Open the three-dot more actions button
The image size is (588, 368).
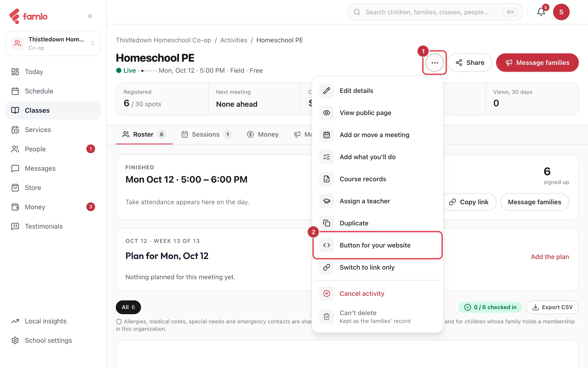(x=434, y=63)
